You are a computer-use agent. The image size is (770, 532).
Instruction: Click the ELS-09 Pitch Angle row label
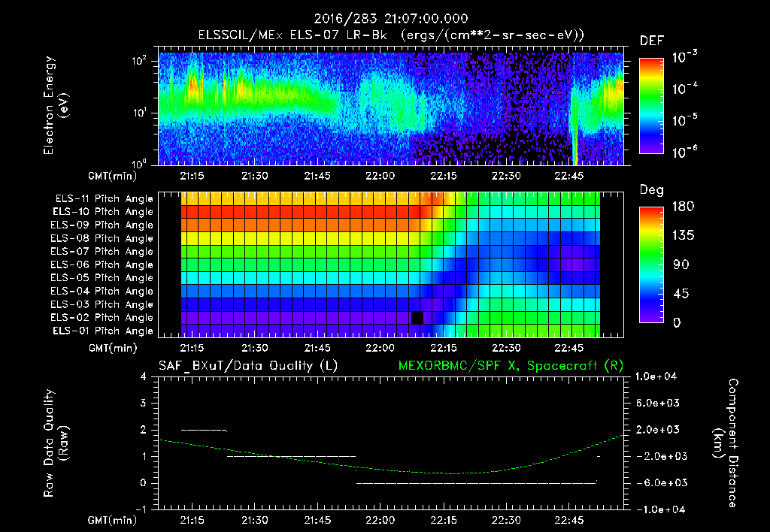(102, 225)
